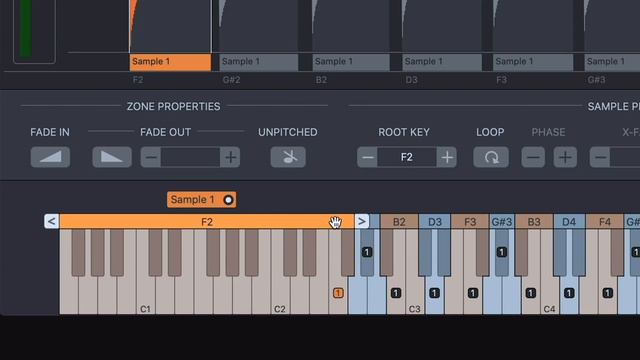Decrease fade out with minus button
This screenshot has height=360, width=640.
151,157
